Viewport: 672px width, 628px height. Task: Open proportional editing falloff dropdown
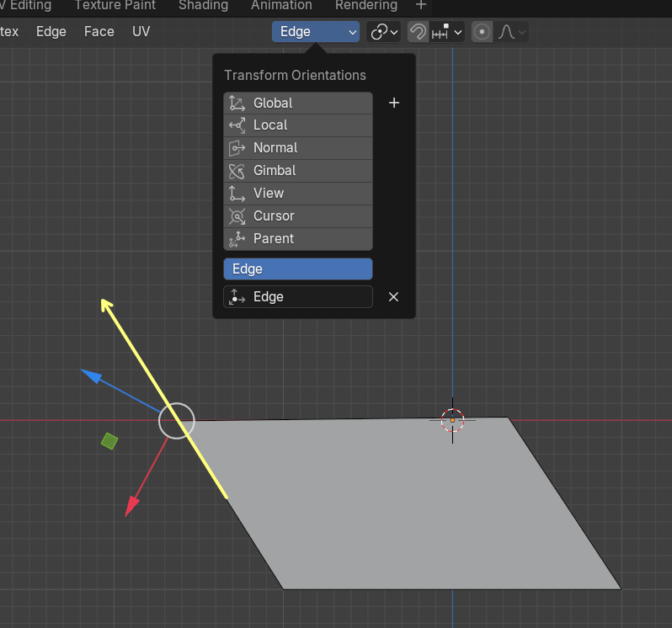pos(511,32)
